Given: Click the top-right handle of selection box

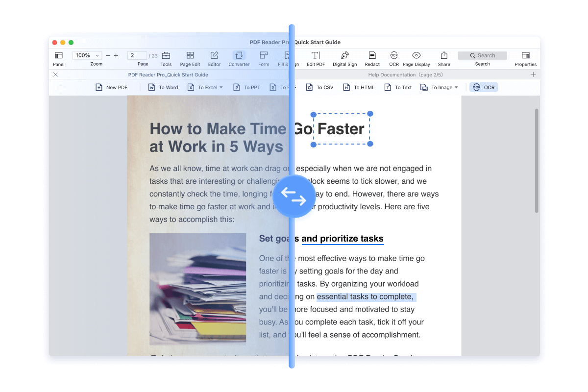Looking at the screenshot, I should click(x=370, y=114).
